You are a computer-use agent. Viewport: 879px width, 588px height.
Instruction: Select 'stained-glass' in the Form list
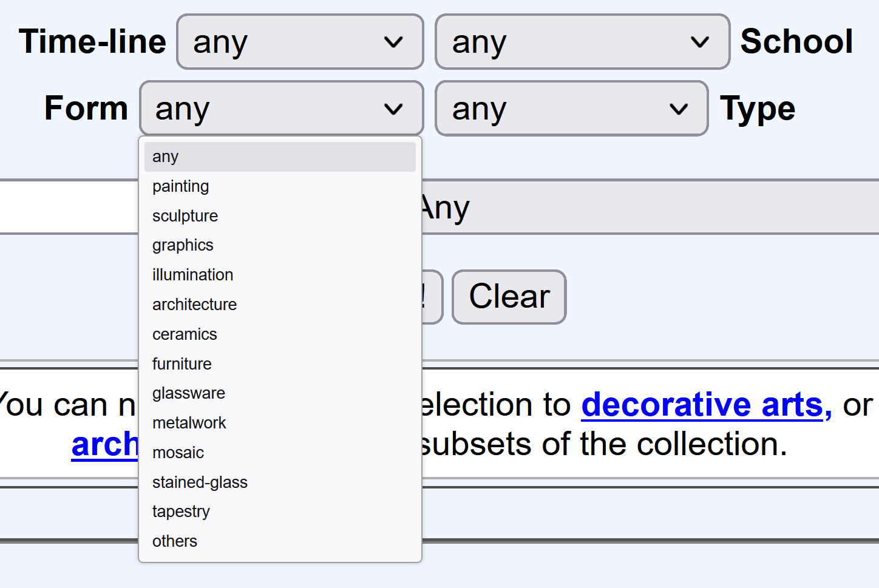[280, 482]
